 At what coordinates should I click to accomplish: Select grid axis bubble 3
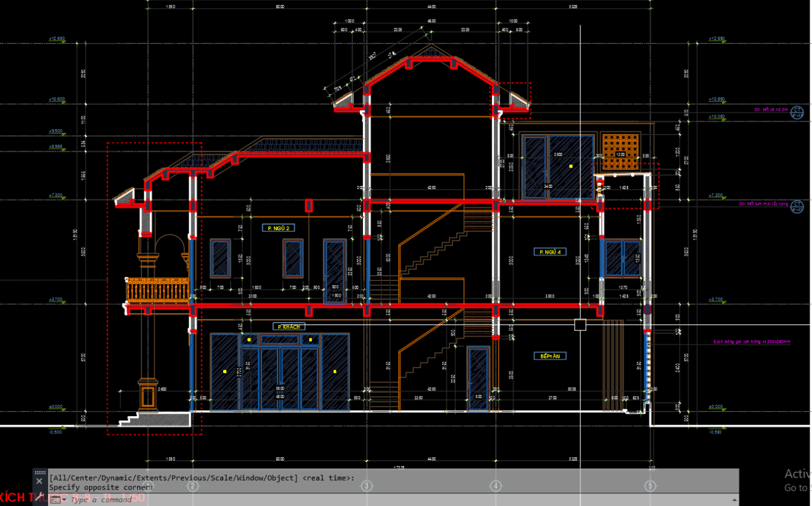tap(366, 486)
